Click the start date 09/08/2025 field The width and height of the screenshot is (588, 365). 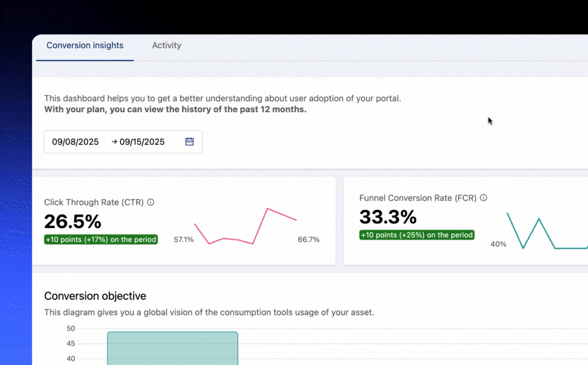point(75,142)
